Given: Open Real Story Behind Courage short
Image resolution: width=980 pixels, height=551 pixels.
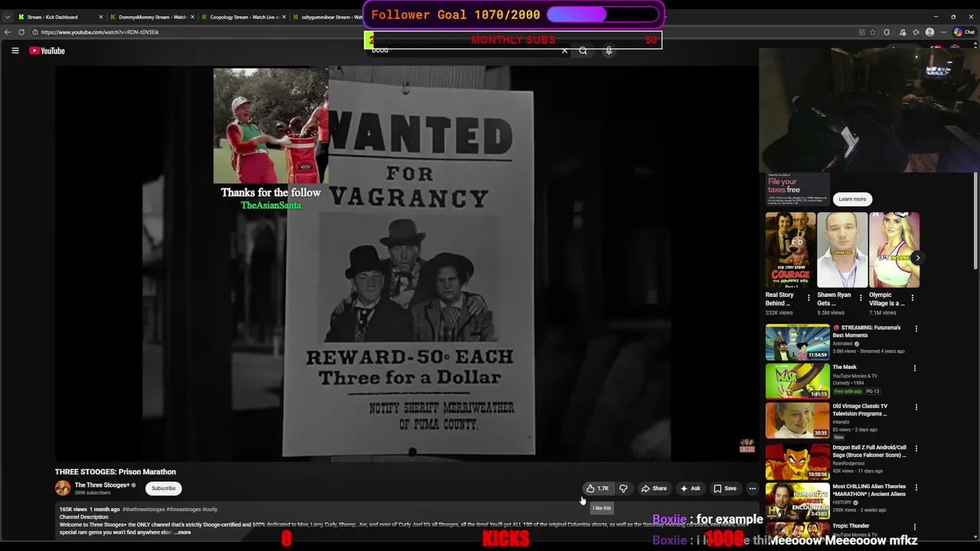Looking at the screenshot, I should 790,250.
